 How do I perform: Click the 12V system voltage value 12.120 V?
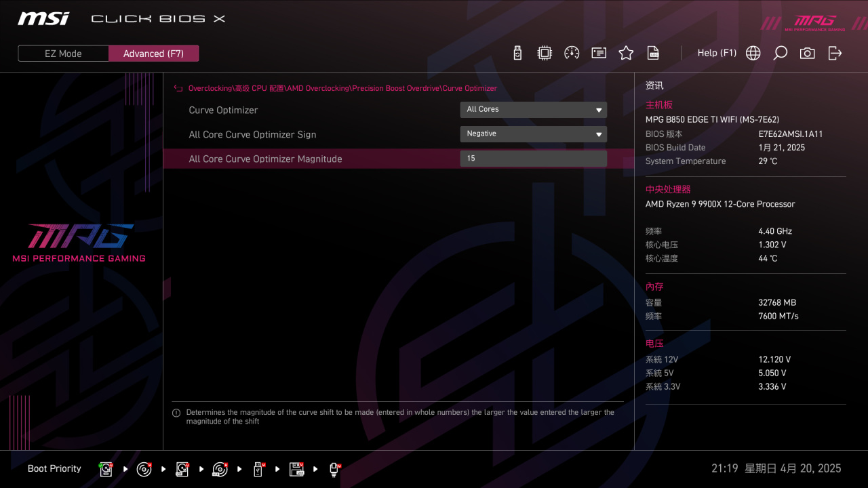(x=774, y=360)
